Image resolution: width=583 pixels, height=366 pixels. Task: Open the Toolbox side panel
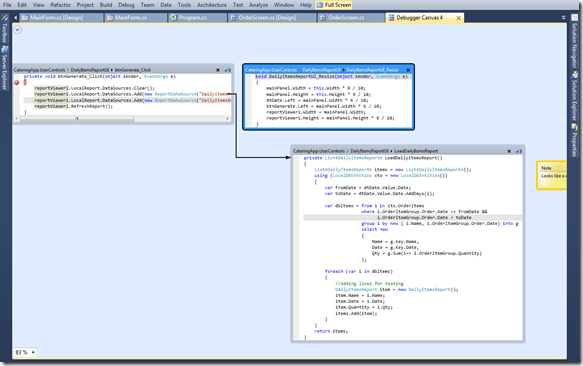4,29
